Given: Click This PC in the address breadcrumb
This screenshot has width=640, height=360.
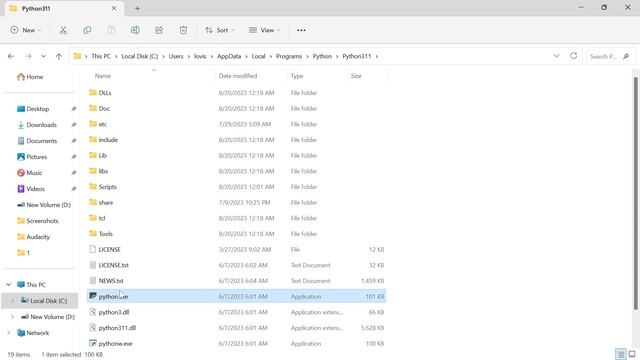Looking at the screenshot, I should coord(101,56).
